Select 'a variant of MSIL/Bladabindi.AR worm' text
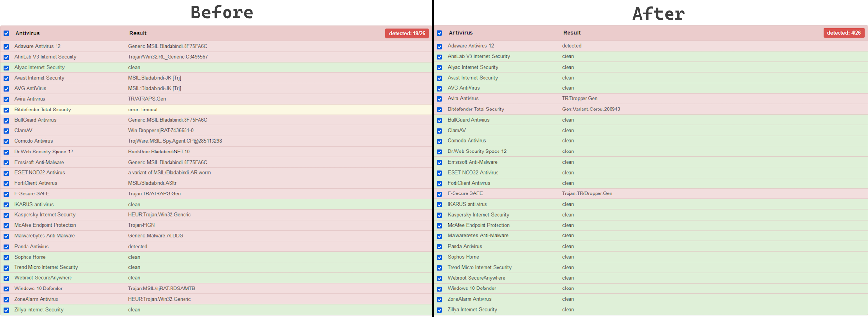This screenshot has width=868, height=317. (170, 172)
